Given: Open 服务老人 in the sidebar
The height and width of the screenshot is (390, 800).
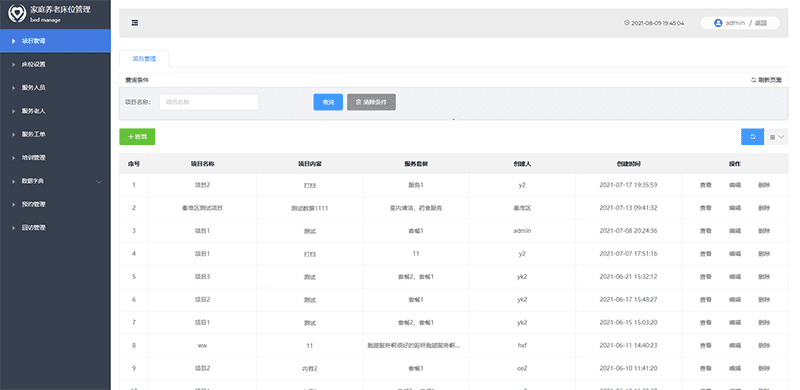Looking at the screenshot, I should [x=55, y=111].
